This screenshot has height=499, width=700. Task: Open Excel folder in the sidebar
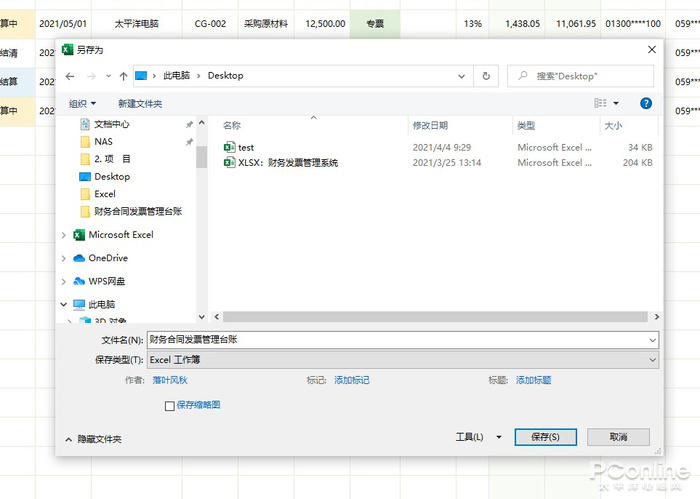click(105, 194)
